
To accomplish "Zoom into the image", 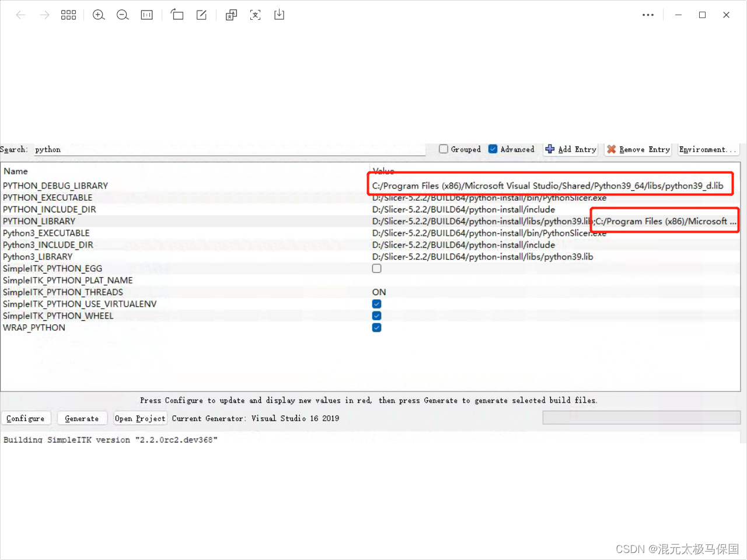I will (98, 15).
